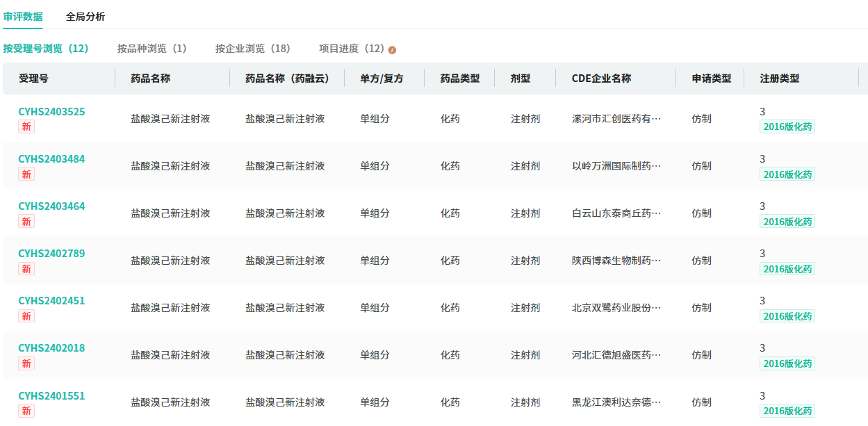The image size is (868, 426).
Task: Click 化药 in the CYHS2402789 row
Action: tap(450, 261)
